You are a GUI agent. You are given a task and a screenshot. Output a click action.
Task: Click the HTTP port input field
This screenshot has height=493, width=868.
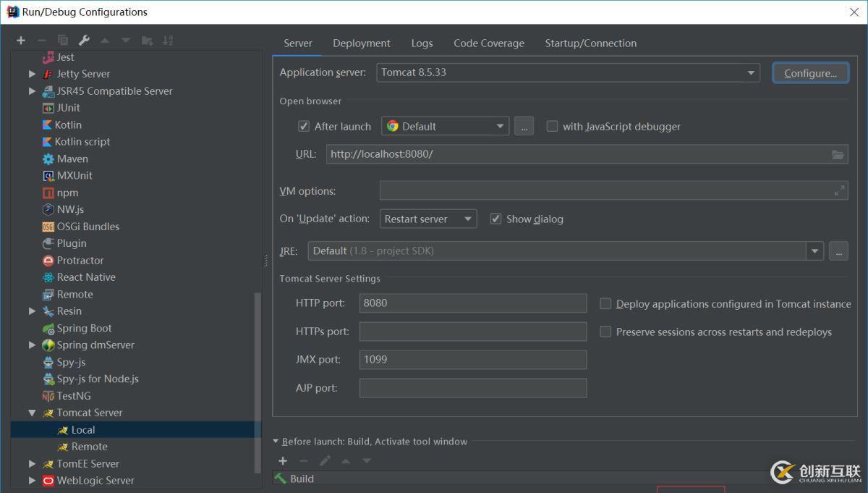pos(472,303)
